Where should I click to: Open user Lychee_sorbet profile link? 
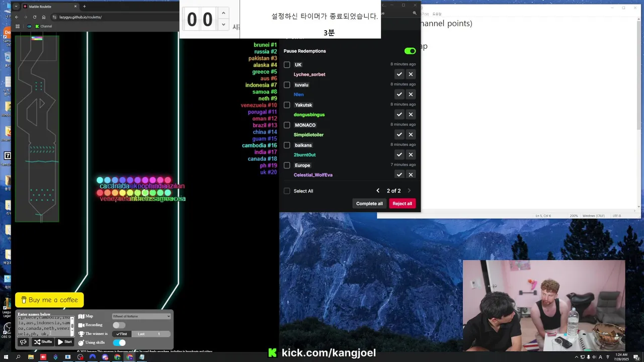click(x=309, y=74)
